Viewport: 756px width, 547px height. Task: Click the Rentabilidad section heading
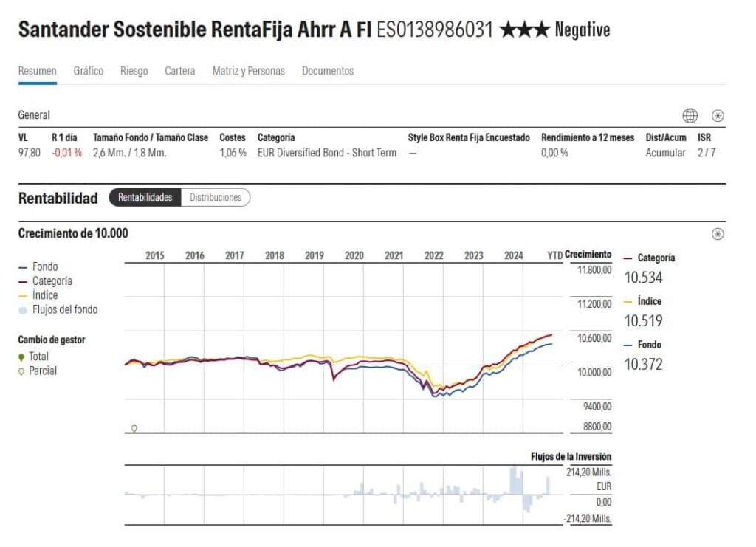(58, 198)
